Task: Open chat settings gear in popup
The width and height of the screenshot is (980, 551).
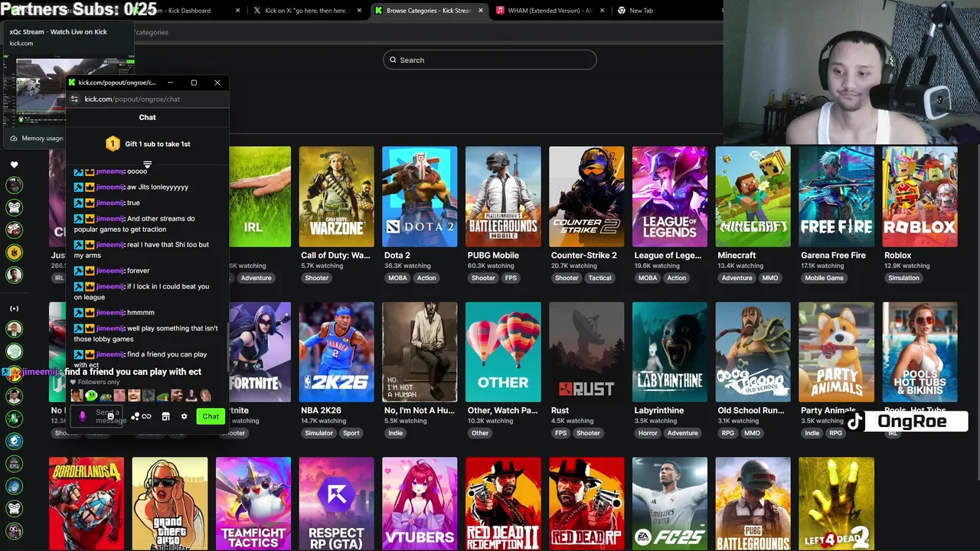Action: point(184,416)
